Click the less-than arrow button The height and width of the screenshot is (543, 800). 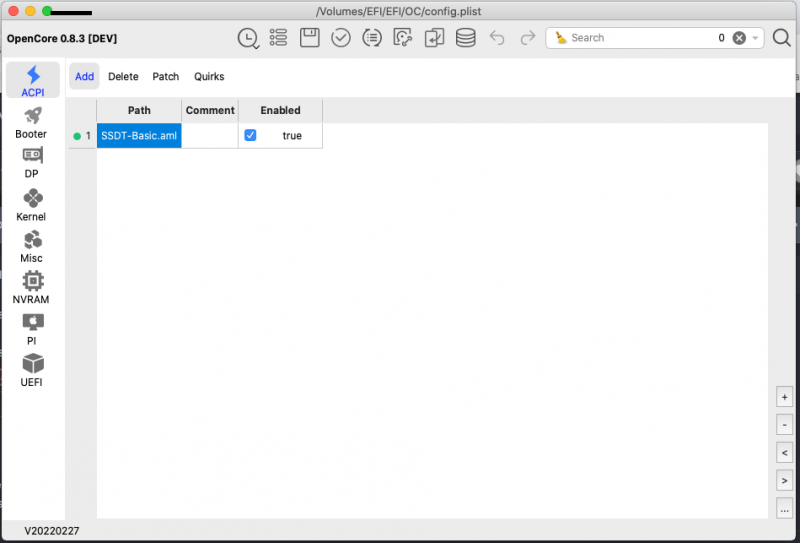784,453
